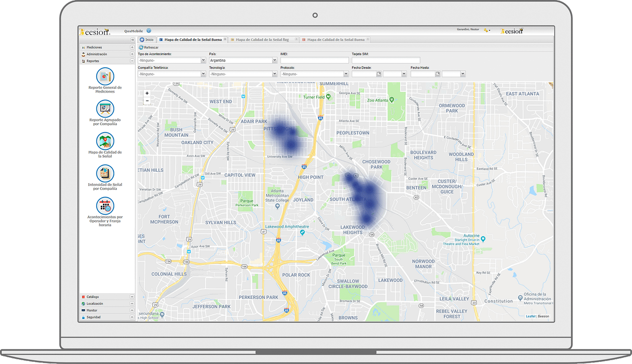The width and height of the screenshot is (632, 364).
Task: Expand Mediciones with its plus button
Action: [x=132, y=47]
